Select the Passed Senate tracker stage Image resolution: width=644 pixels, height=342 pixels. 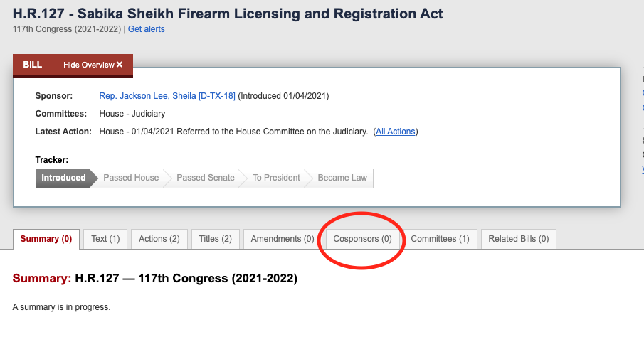pos(205,178)
